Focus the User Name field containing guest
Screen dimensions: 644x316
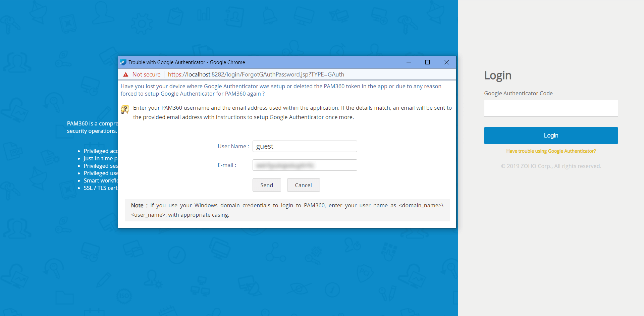coord(305,146)
